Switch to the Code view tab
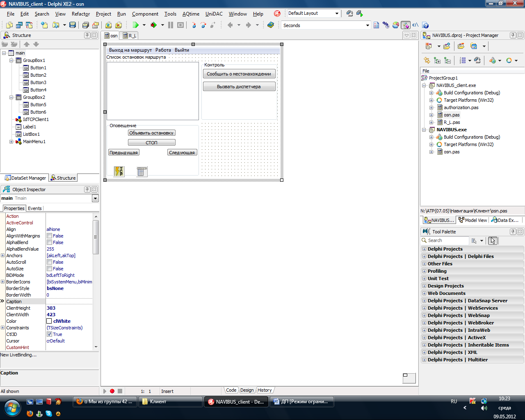Image resolution: width=525 pixels, height=420 pixels. point(231,390)
